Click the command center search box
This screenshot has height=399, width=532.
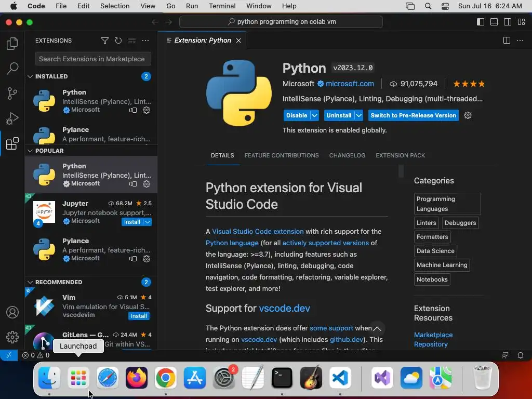tap(281, 22)
